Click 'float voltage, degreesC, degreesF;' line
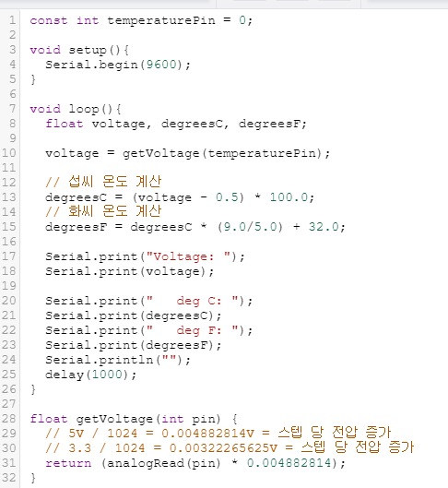 (x=176, y=124)
